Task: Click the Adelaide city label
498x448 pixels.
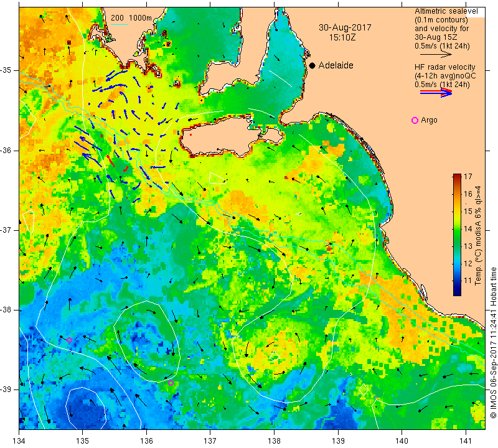Action: pos(336,65)
